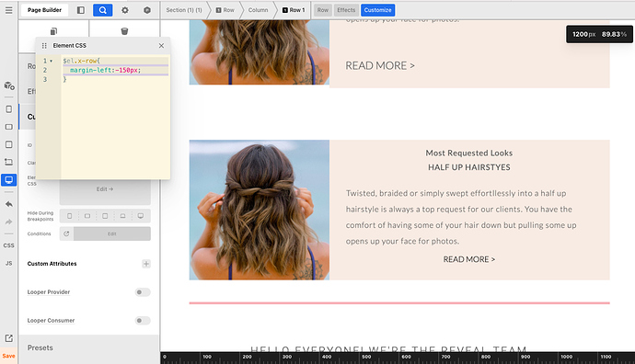Hide element on desktop breakpoint
This screenshot has height=364, width=635.
[141, 216]
